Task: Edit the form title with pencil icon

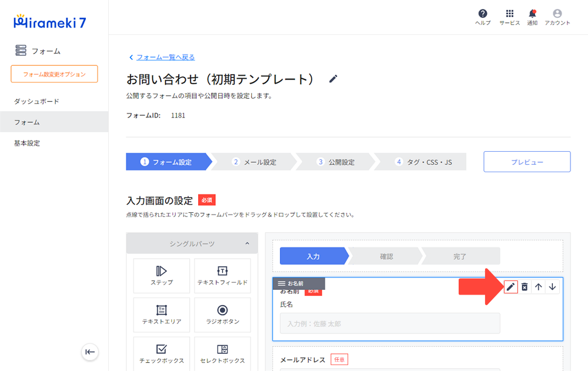Action: tap(333, 79)
